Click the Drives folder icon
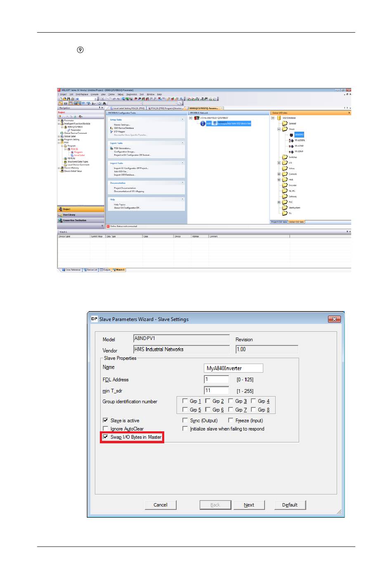 pos(285,129)
